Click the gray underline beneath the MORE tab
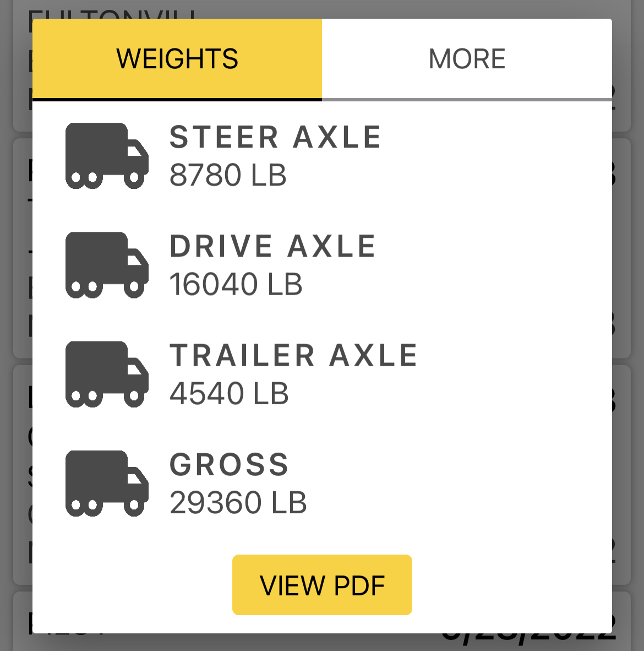 click(467, 100)
